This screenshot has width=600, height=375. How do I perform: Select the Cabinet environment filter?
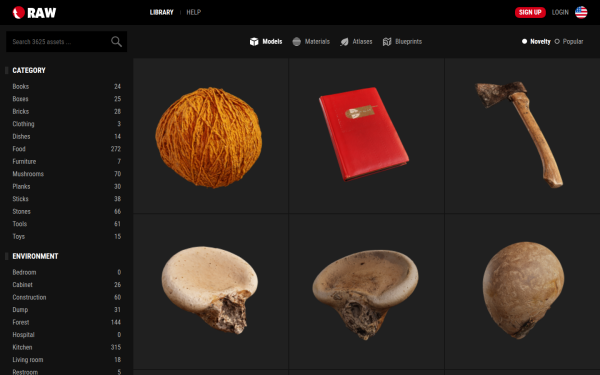(x=67, y=285)
